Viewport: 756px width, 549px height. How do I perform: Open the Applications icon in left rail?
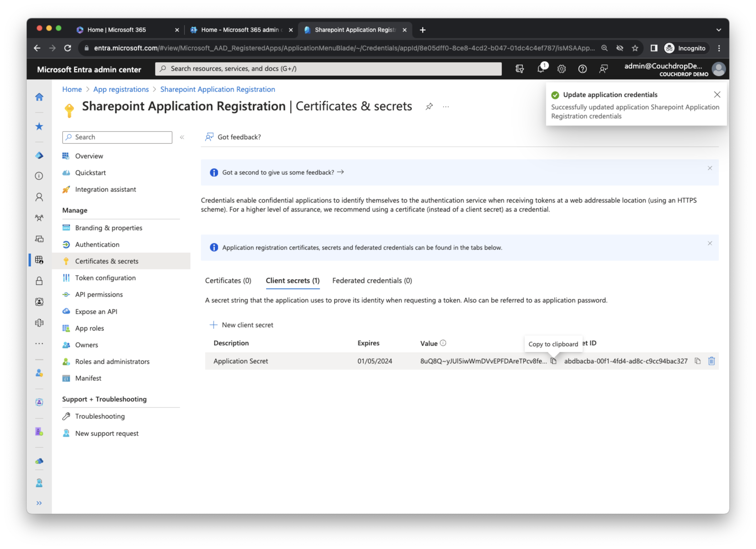tap(39, 260)
